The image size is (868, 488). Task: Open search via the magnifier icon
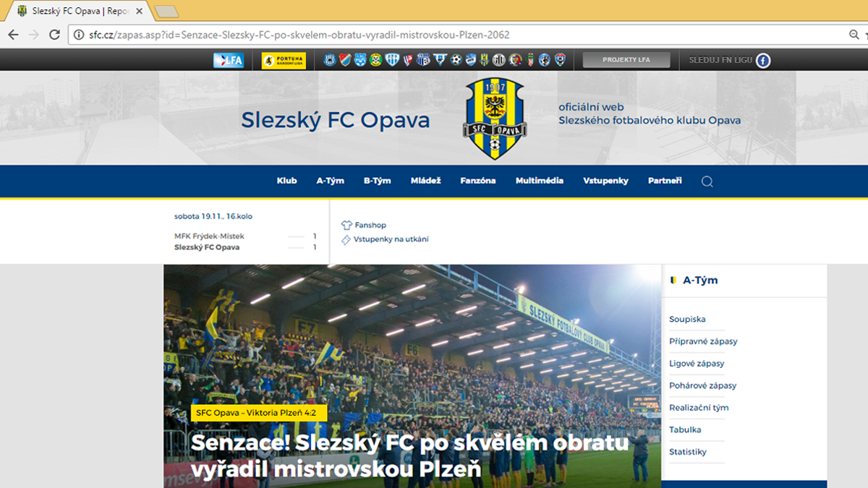point(707,181)
